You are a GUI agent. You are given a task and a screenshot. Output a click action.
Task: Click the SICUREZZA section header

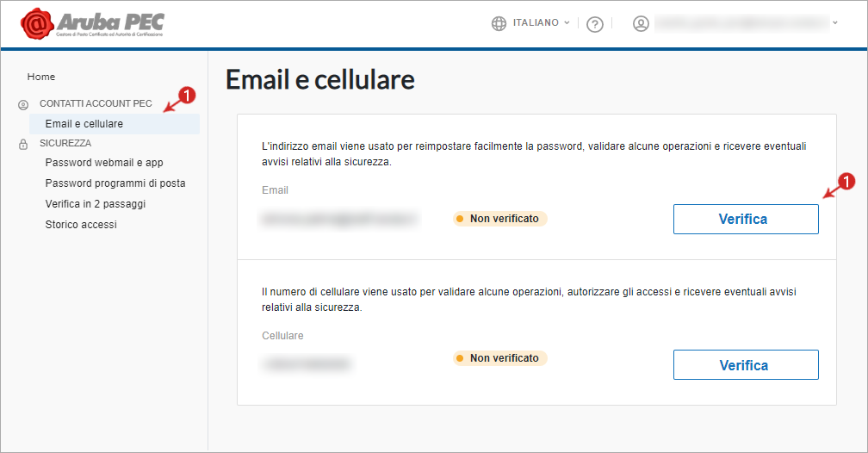[x=65, y=143]
